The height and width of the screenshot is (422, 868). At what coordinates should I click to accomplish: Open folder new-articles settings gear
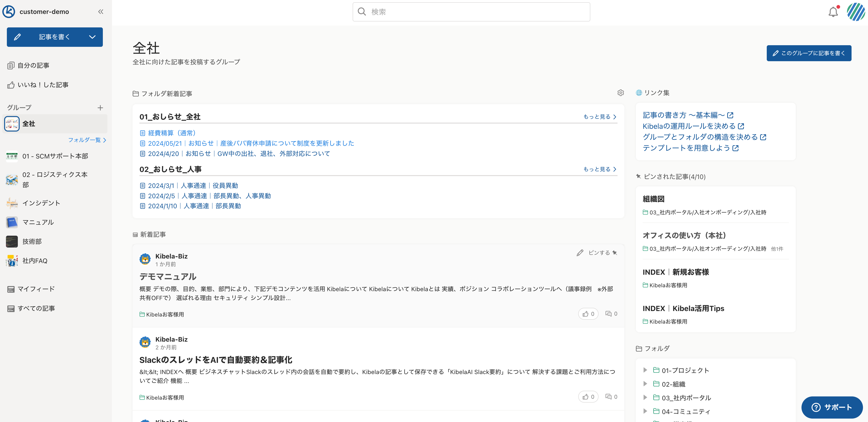pos(620,93)
